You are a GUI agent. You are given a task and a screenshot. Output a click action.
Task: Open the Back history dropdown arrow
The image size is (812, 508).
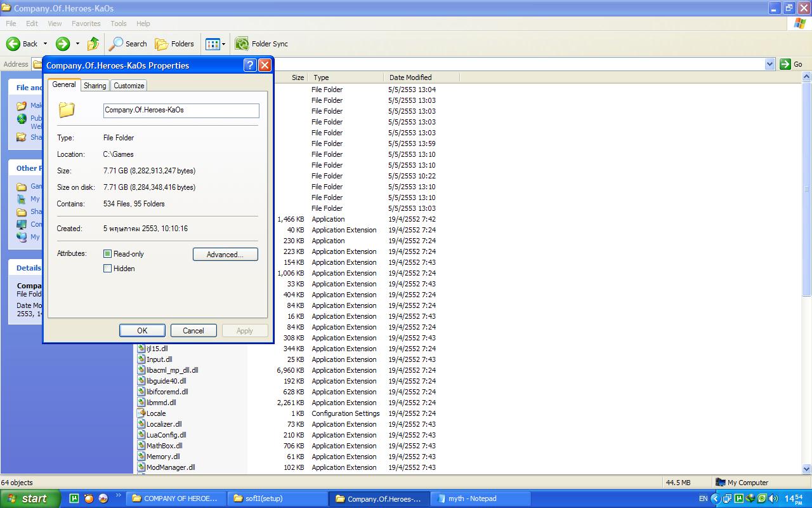45,44
